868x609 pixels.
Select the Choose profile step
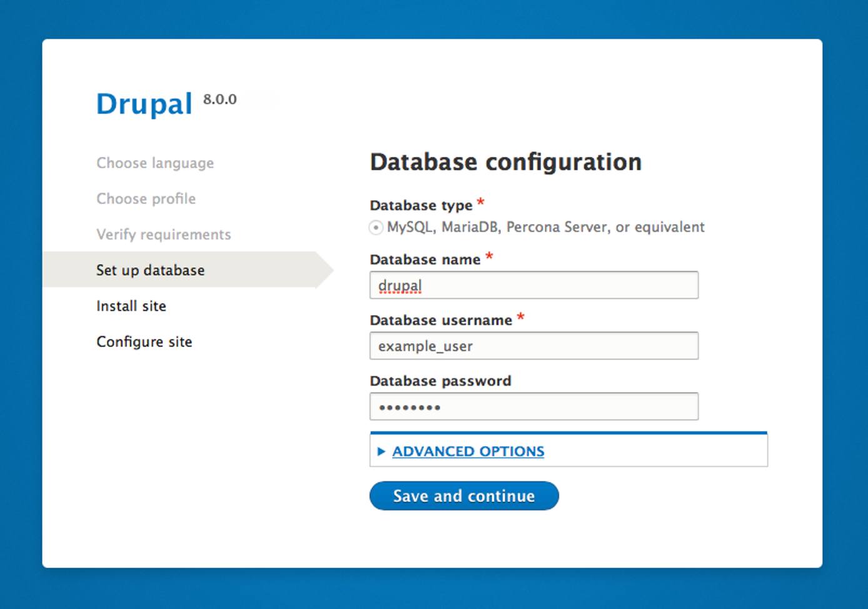[146, 199]
